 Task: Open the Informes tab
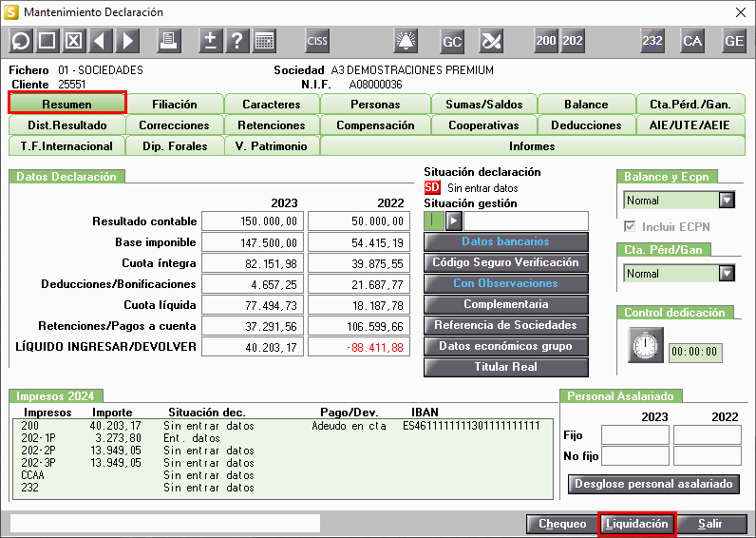coord(532,145)
